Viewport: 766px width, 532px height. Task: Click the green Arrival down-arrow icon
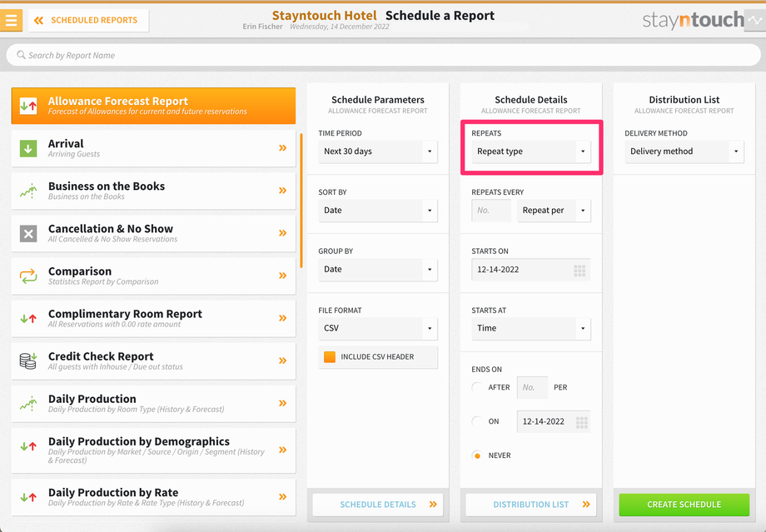pos(28,148)
